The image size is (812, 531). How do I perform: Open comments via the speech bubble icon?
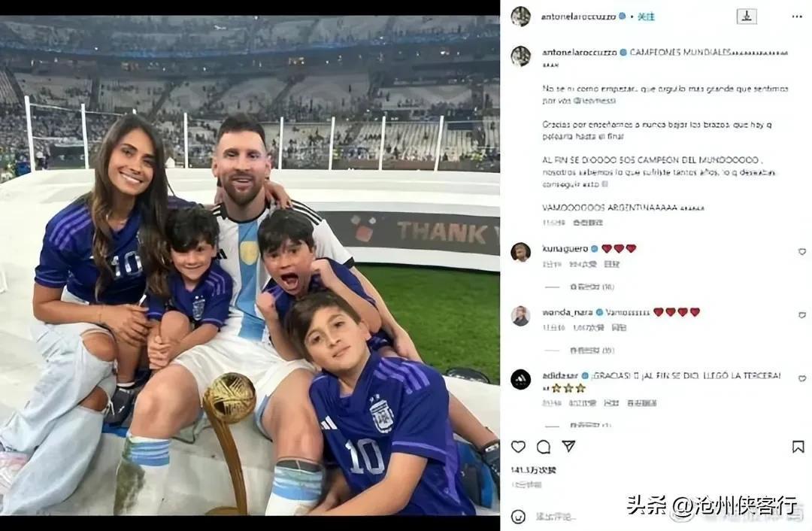(x=544, y=447)
